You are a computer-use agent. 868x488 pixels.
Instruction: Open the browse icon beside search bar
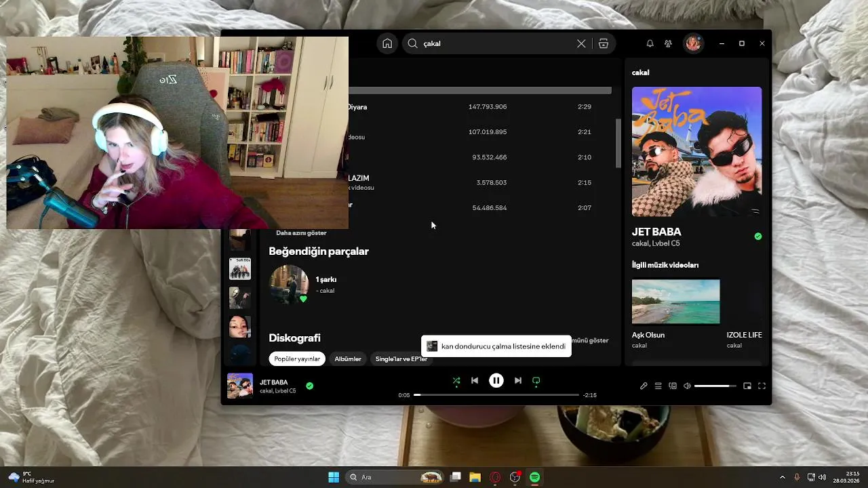click(604, 43)
